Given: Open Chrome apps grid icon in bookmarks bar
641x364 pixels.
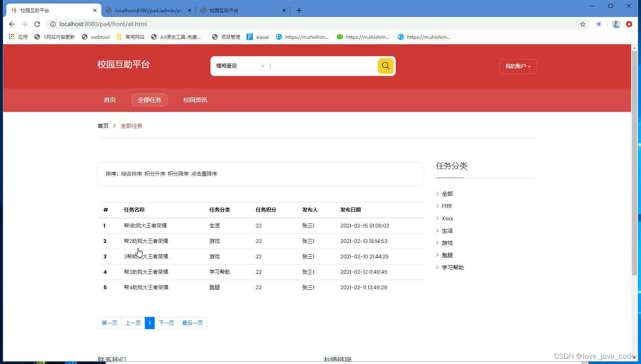Looking at the screenshot, I should (12, 37).
